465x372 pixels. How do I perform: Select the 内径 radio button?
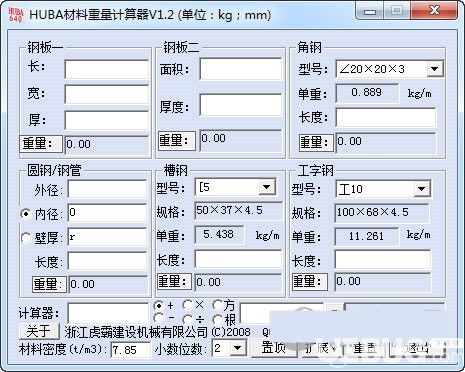pyautogui.click(x=26, y=214)
